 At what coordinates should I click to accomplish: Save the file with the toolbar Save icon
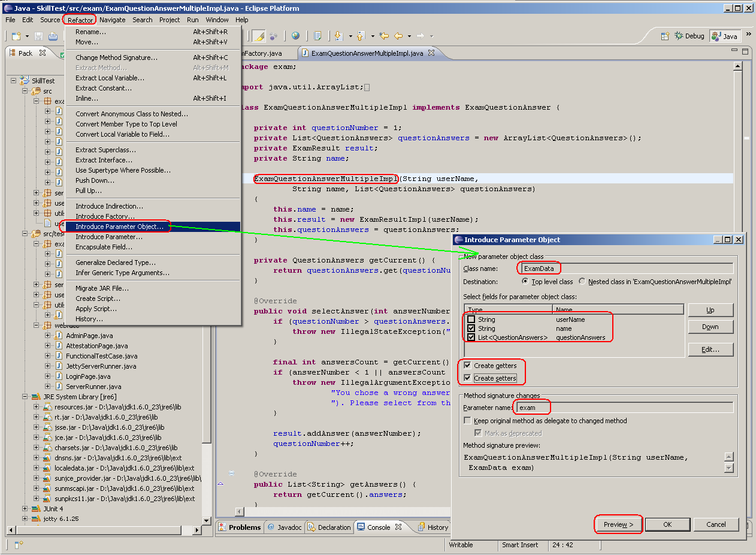coord(37,36)
